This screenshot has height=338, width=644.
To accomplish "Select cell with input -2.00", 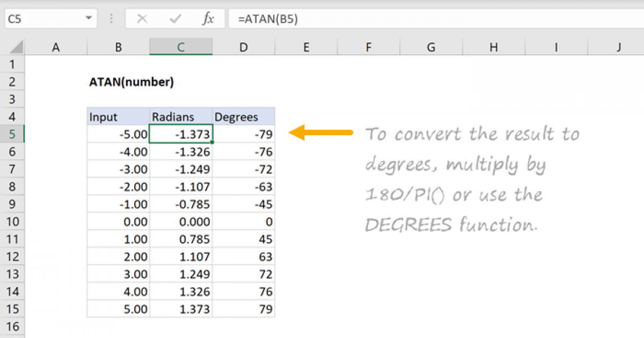I will [118, 187].
